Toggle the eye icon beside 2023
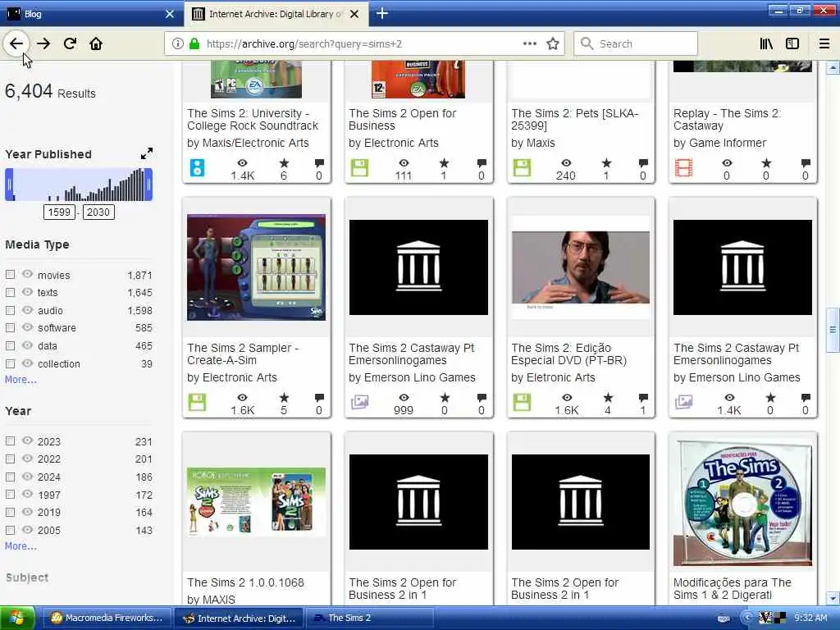This screenshot has width=840, height=630. [27, 441]
